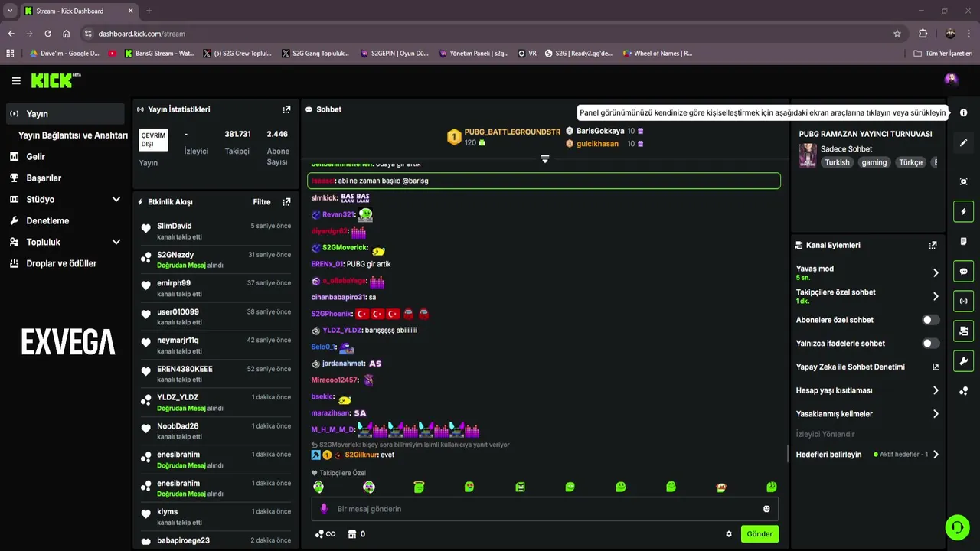This screenshot has height=551, width=980.
Task: Toggle the lightning activity panel icon
Action: tap(963, 212)
